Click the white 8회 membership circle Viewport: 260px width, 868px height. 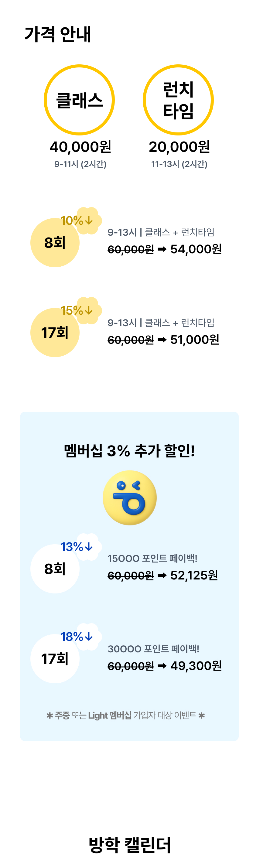point(55,569)
